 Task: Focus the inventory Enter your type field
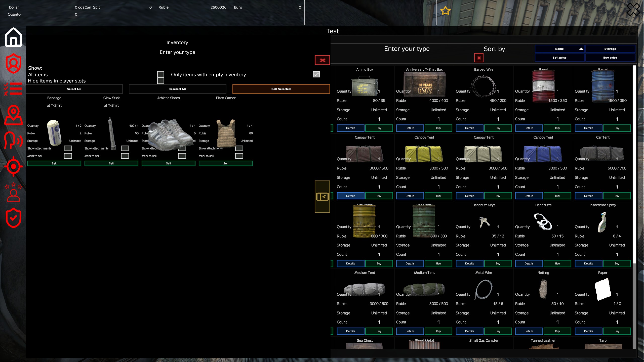[177, 52]
